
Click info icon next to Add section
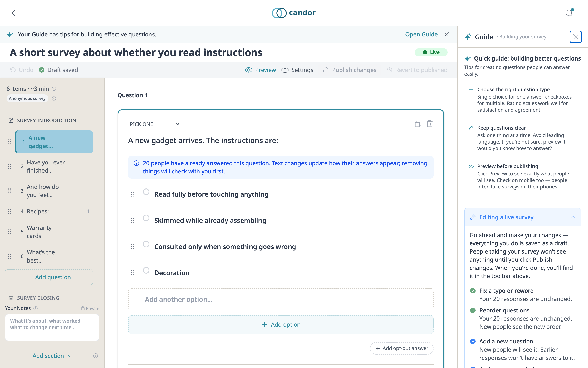tap(96, 356)
